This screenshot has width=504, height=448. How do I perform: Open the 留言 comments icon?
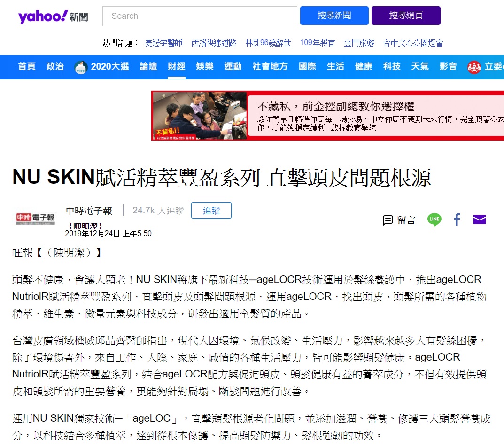click(399, 220)
